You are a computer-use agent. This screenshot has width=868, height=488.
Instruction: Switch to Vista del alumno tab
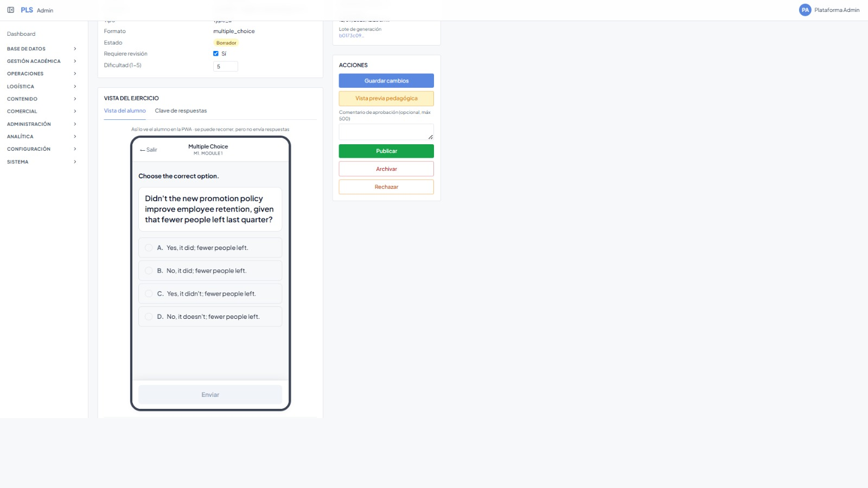125,111
